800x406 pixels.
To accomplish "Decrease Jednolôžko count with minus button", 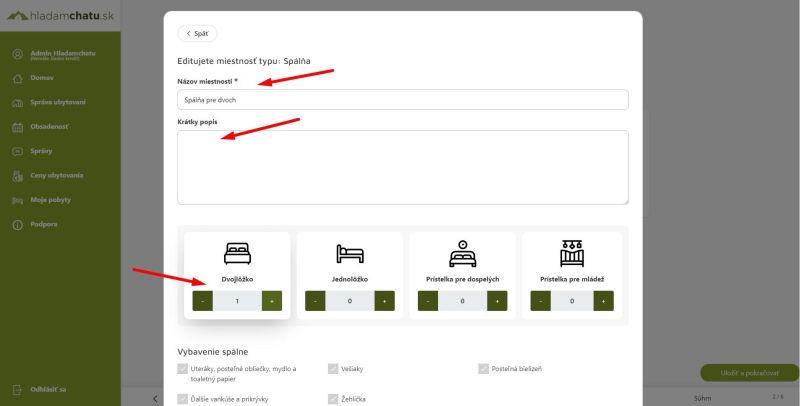I will click(315, 301).
